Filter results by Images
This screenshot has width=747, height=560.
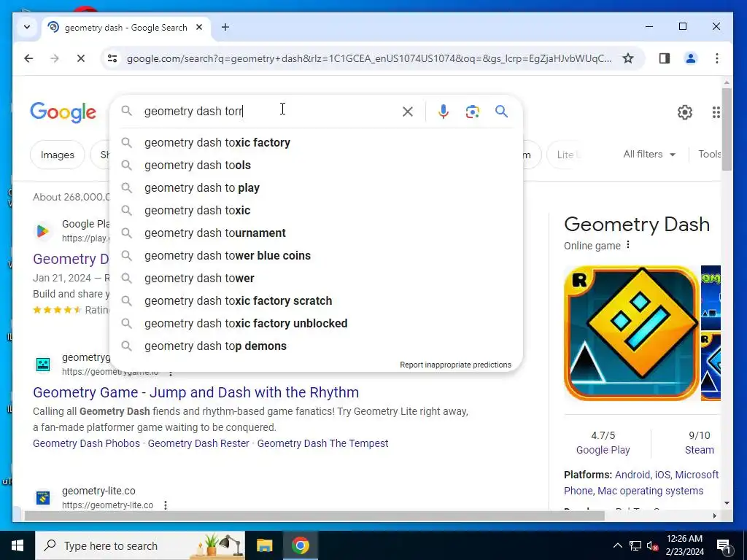click(x=57, y=155)
